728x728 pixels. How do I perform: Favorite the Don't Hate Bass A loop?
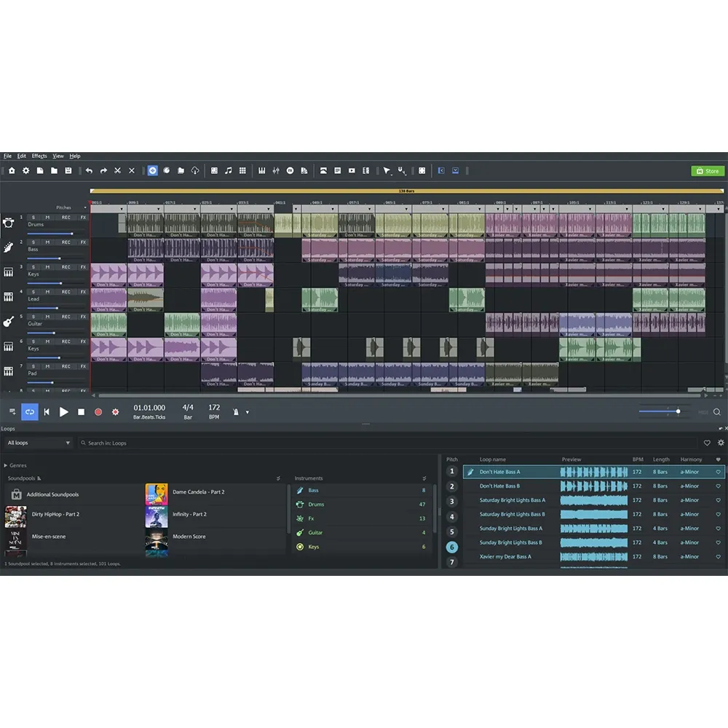pyautogui.click(x=718, y=472)
